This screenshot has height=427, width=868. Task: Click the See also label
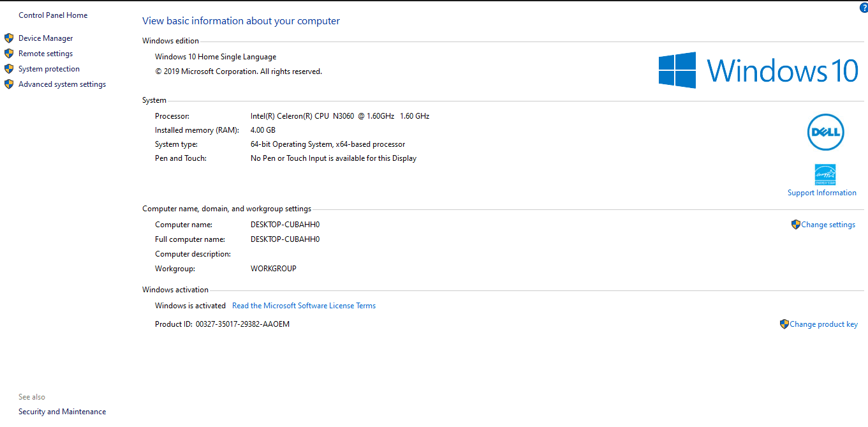tap(32, 397)
